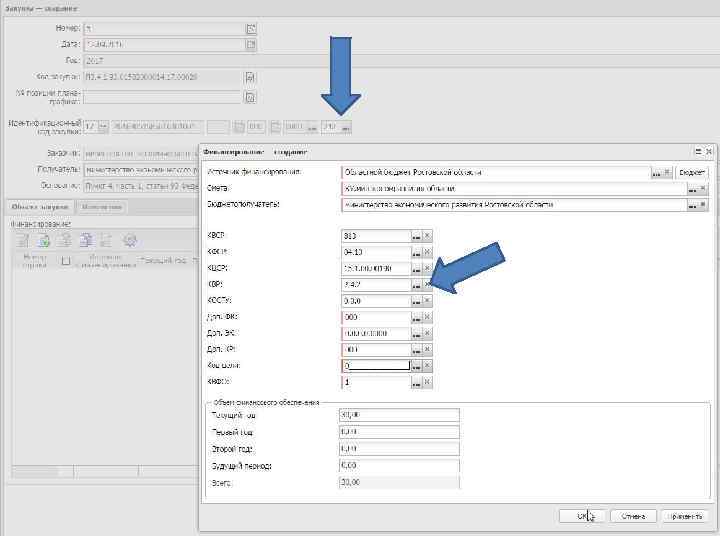Screen dimensions: 720x540
Task: Open the calendar icon next to Дата field
Action: click(x=251, y=45)
